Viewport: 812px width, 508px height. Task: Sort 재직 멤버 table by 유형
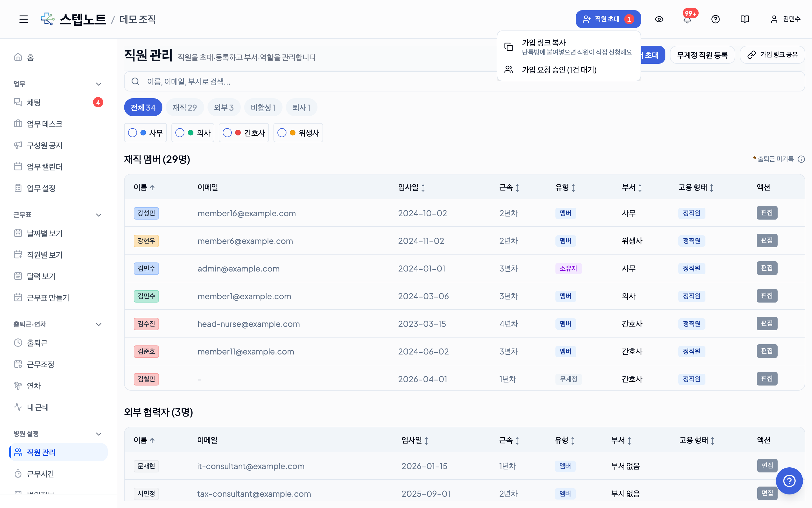tap(565, 187)
